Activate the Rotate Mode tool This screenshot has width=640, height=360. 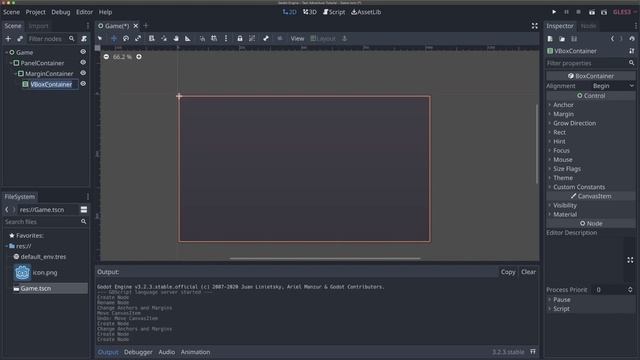(126, 38)
